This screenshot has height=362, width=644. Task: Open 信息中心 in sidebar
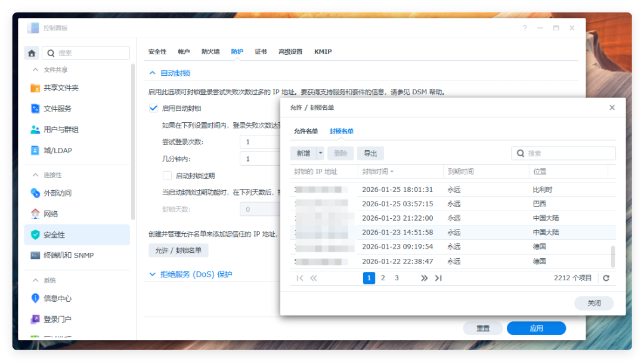tap(77, 299)
